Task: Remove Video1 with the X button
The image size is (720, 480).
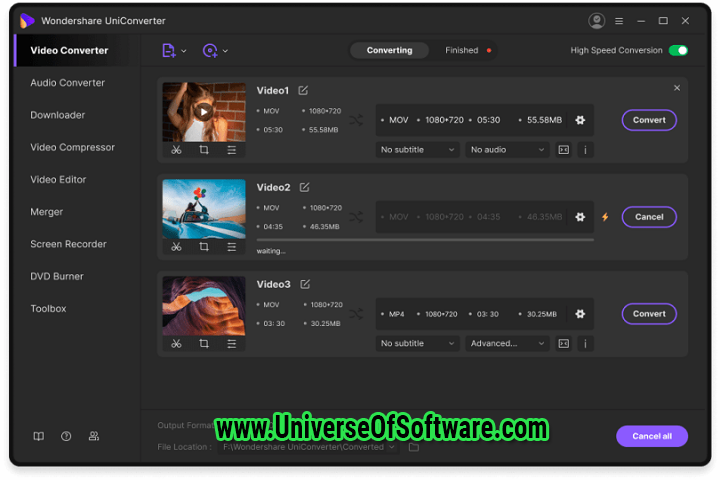Action: tap(677, 88)
